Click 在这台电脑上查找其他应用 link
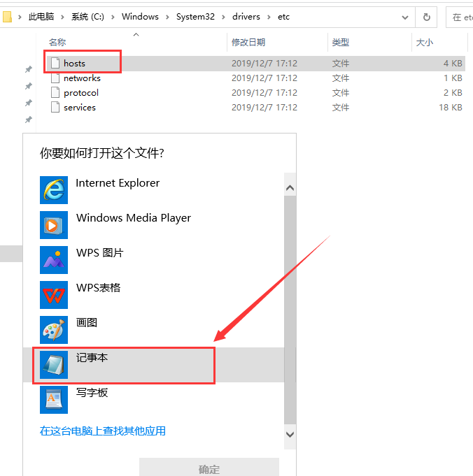473x476 pixels. point(103,431)
